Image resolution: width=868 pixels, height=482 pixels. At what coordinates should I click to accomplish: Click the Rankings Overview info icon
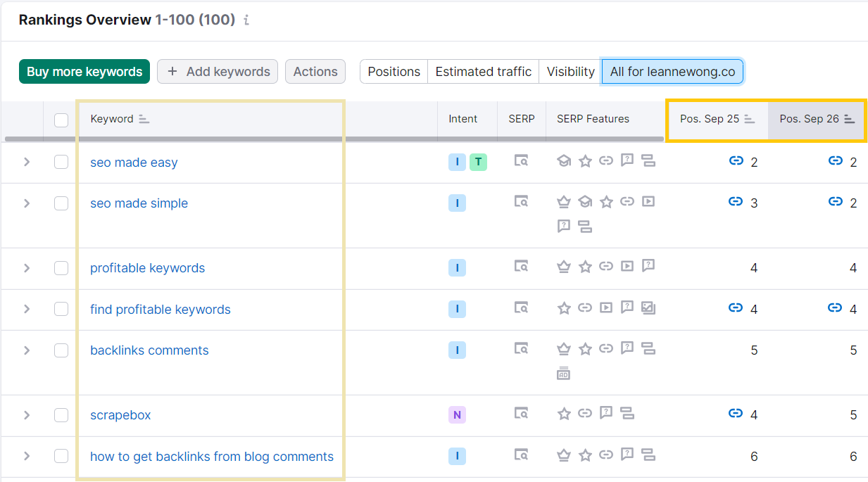(x=246, y=20)
